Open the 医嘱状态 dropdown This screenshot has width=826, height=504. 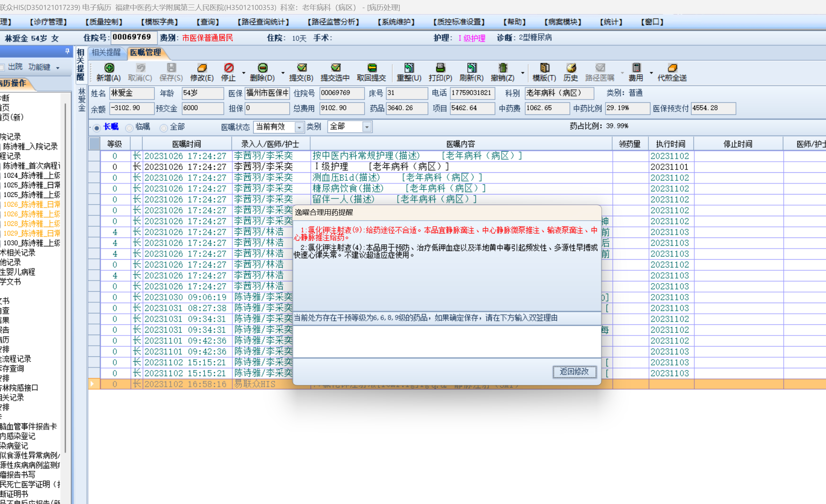(299, 127)
